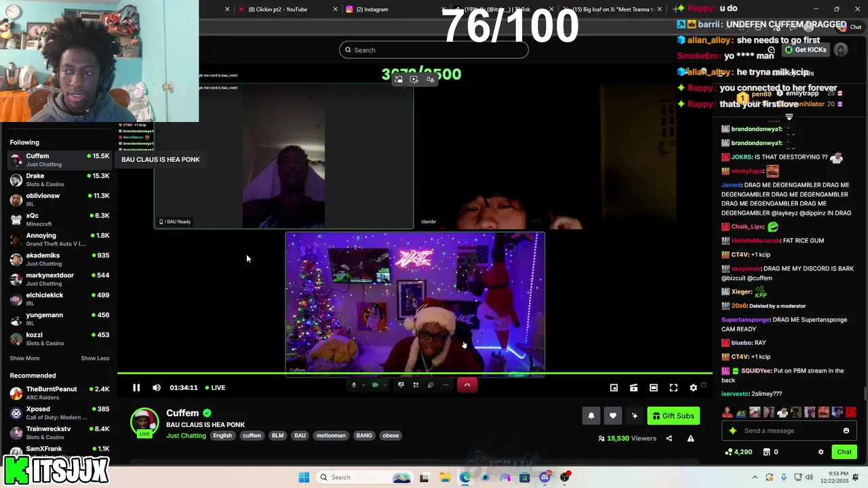868x488 pixels.
Task: Open OBS Studio from the taskbar
Action: pyautogui.click(x=565, y=477)
